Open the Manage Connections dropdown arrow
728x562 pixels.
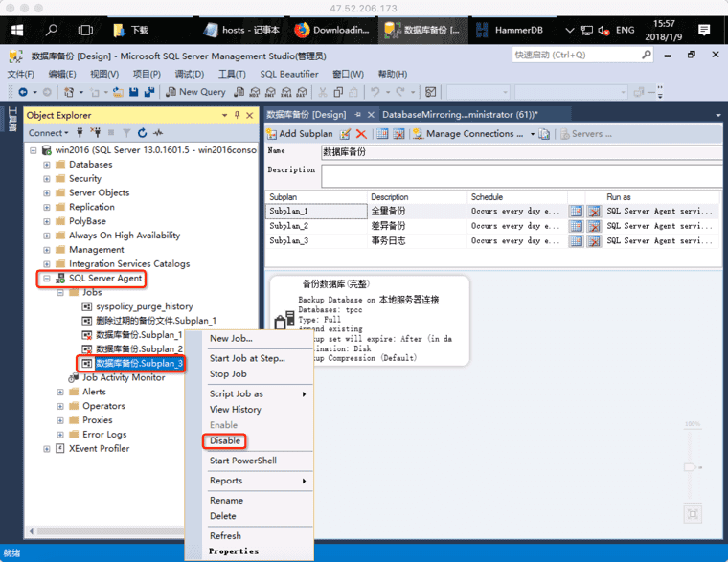532,134
